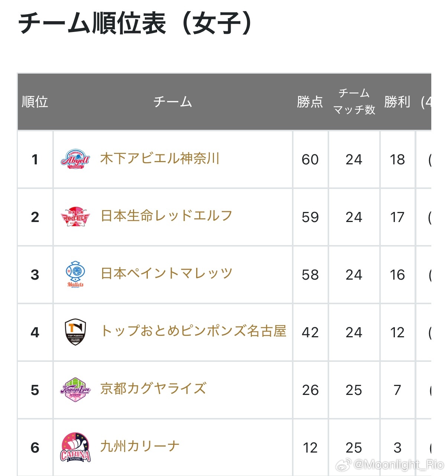Click the Kinoshita Abyell Kanagawa team logo
448x476 pixels.
click(x=75, y=160)
